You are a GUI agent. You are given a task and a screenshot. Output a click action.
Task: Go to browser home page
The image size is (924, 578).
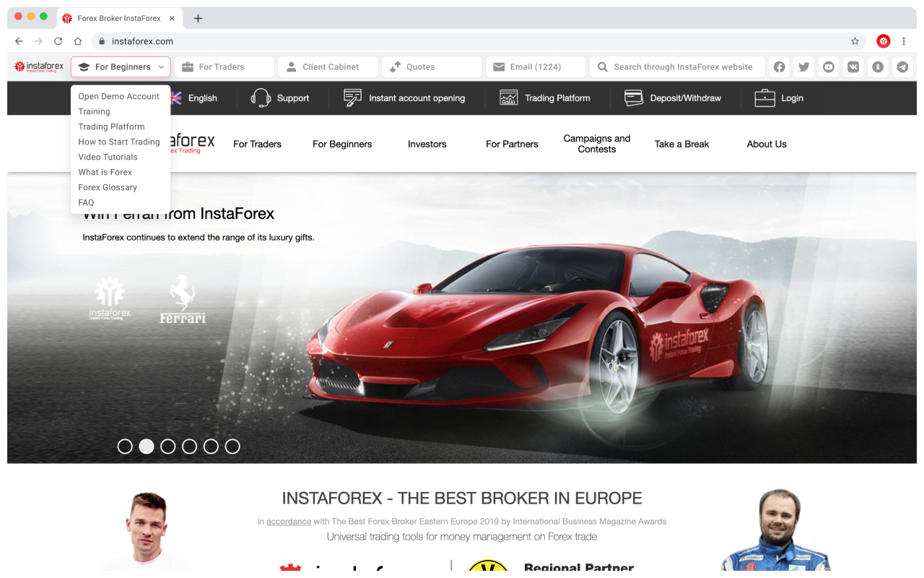(77, 41)
